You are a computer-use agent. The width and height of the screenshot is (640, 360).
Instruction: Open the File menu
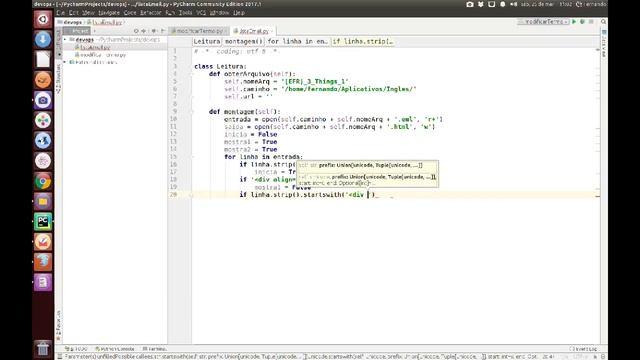[x=60, y=13]
